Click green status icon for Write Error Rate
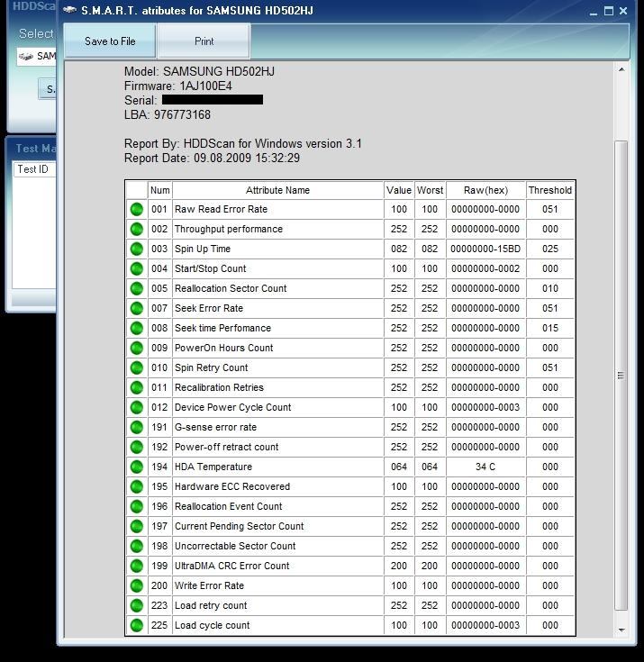This screenshot has height=662, width=644. pyautogui.click(x=136, y=586)
